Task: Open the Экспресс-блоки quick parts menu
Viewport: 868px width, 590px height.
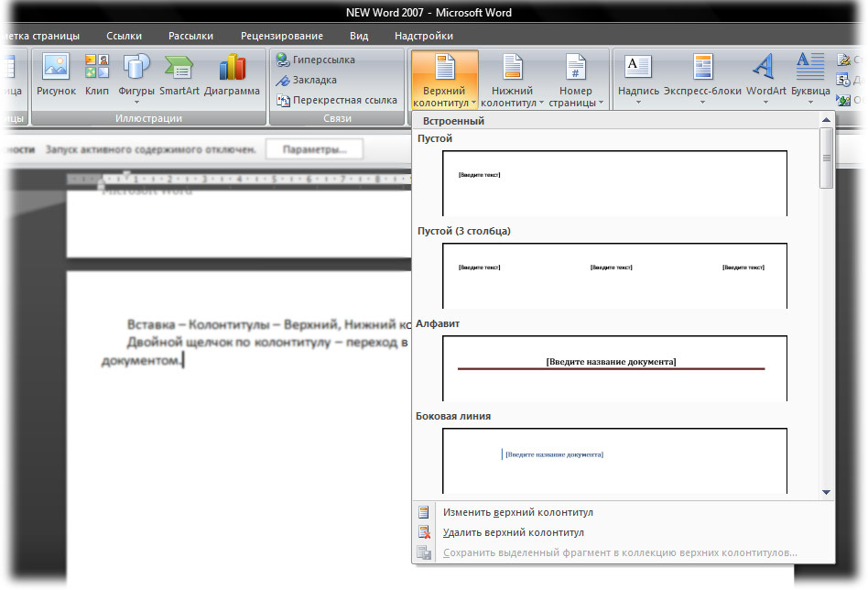Action: pos(702,78)
